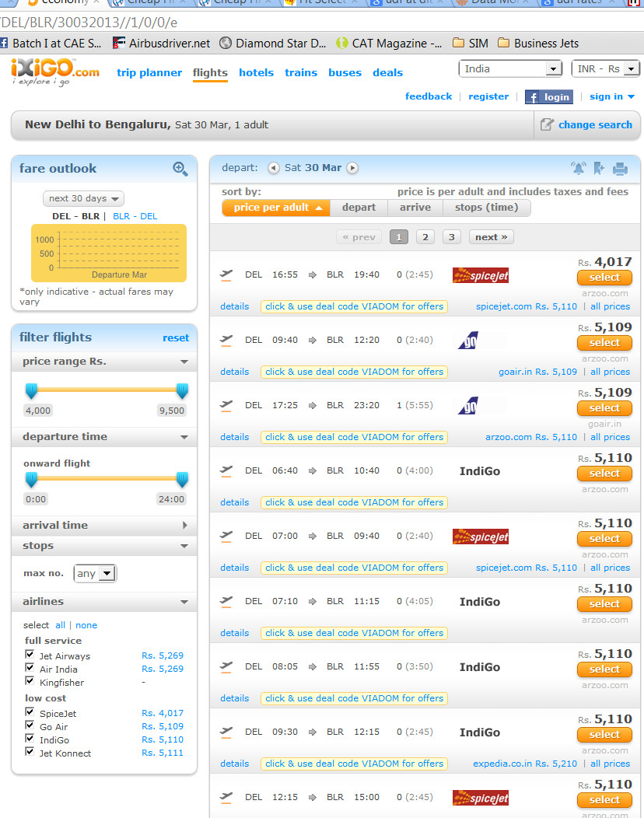Click plane icon of 16:55 flight
Viewport: 644px width, 818px height.
click(226, 275)
